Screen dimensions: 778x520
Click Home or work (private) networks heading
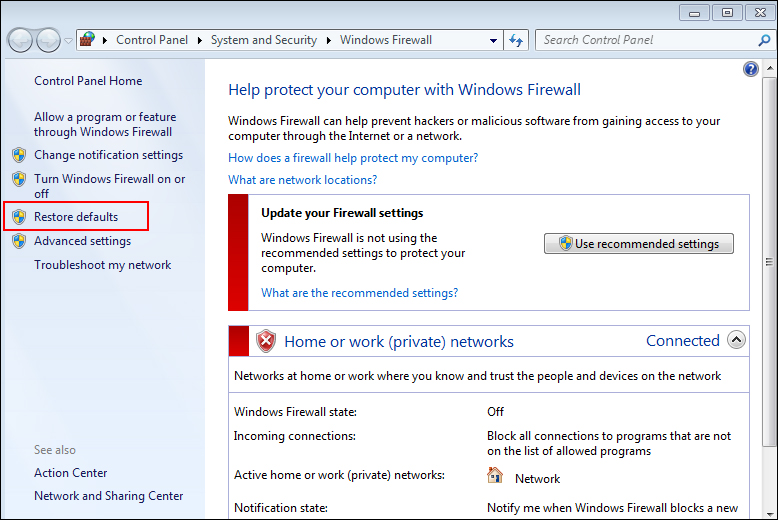398,341
